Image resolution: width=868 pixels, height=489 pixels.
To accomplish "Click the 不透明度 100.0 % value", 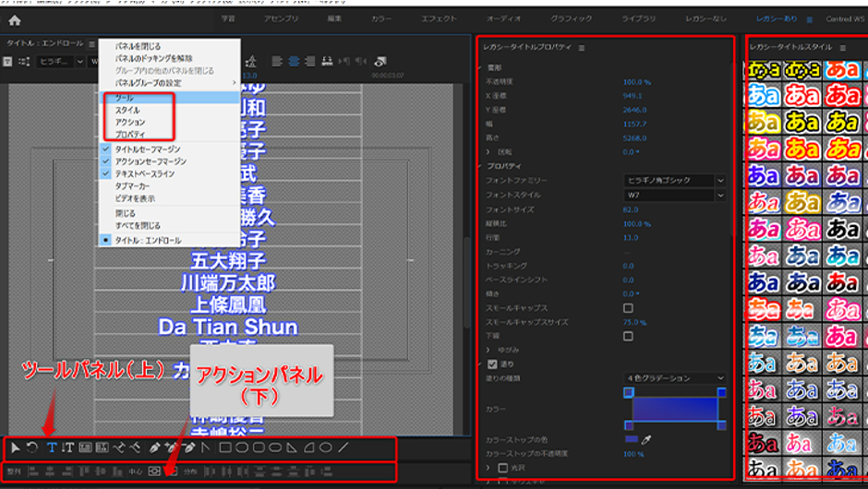I will tap(636, 82).
